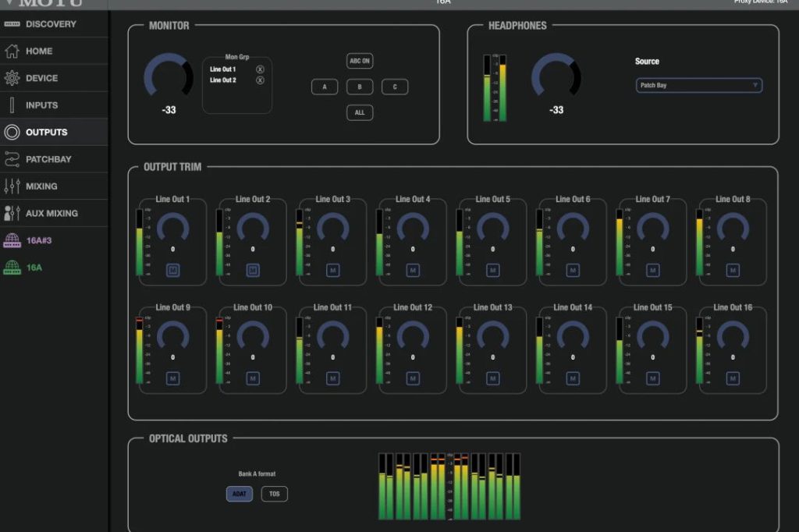Image resolution: width=799 pixels, height=532 pixels.
Task: Click the Aux Mixing icon
Action: (12, 213)
